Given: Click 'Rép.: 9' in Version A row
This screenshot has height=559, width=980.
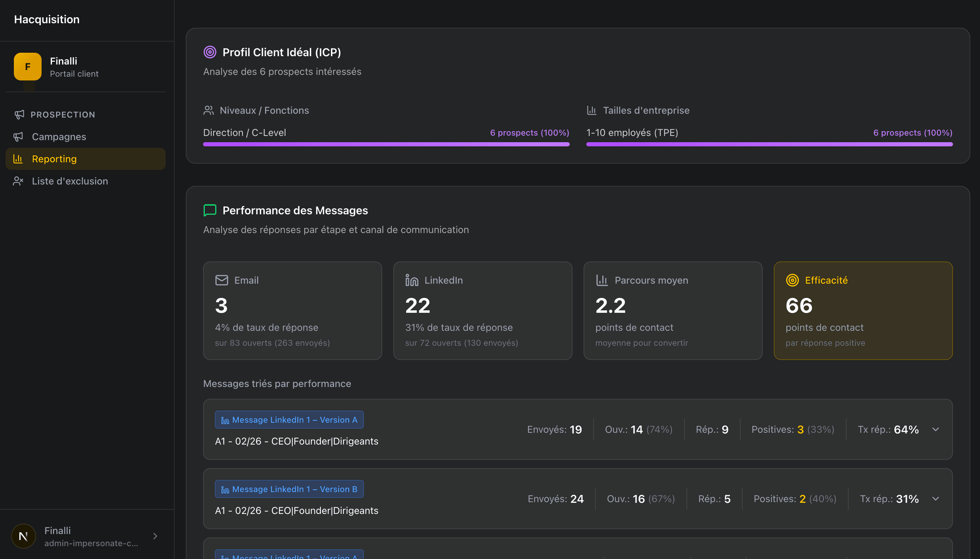Looking at the screenshot, I should click(x=712, y=429).
